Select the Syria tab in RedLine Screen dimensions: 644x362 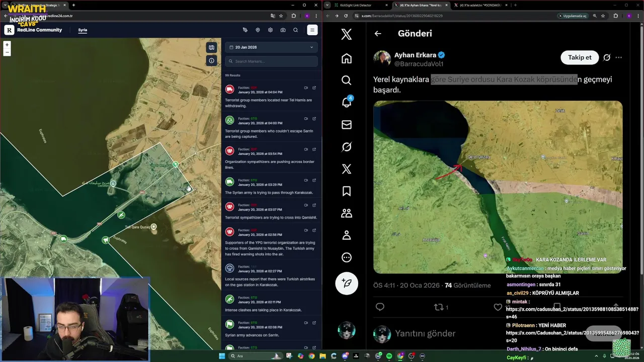(x=83, y=30)
